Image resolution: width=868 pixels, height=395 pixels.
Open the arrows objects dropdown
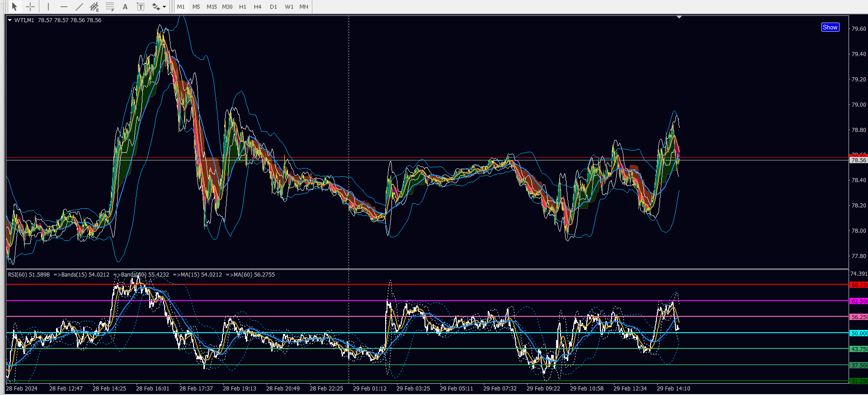[x=164, y=7]
